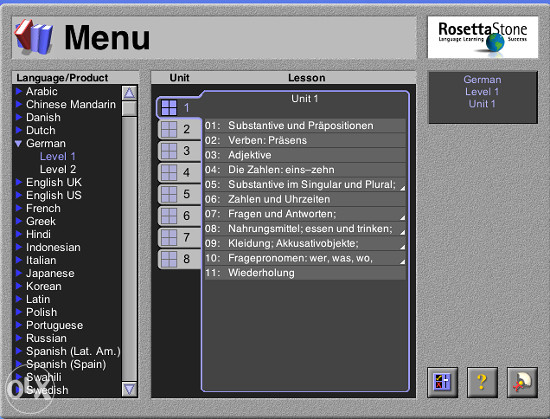Open lesson 04 Die Zahlen: eins–zehn
The width and height of the screenshot is (550, 419).
(305, 170)
